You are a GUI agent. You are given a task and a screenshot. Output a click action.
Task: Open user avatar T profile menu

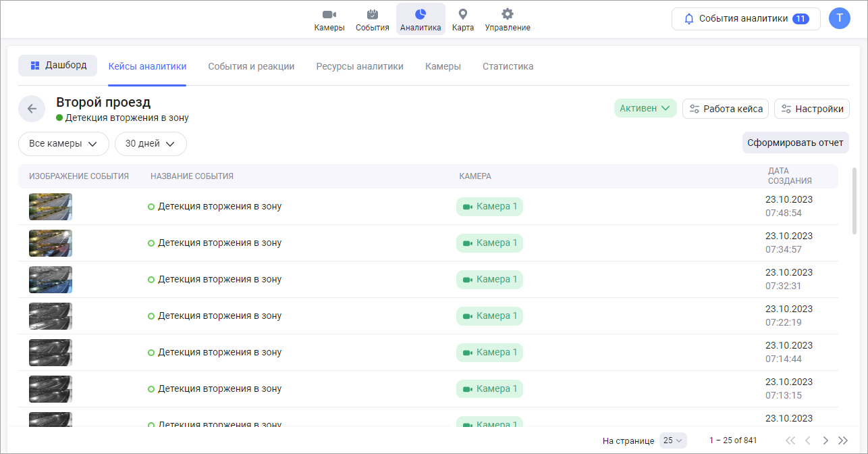point(839,18)
